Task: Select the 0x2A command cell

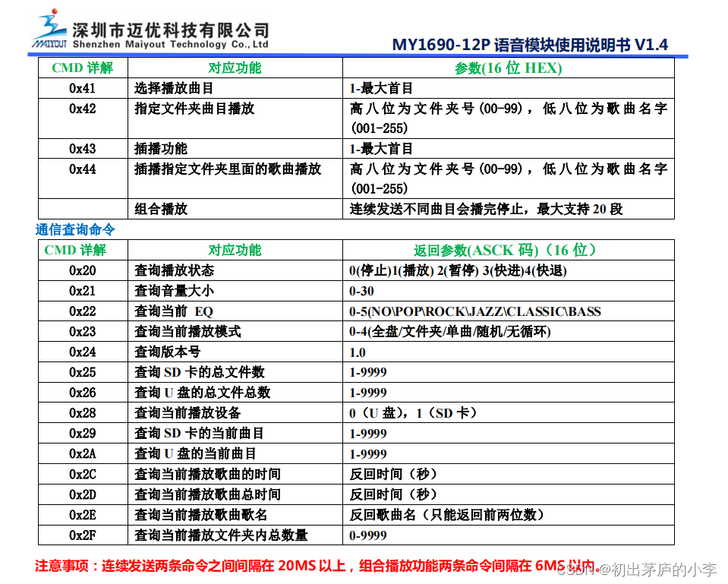Action: coord(83,453)
